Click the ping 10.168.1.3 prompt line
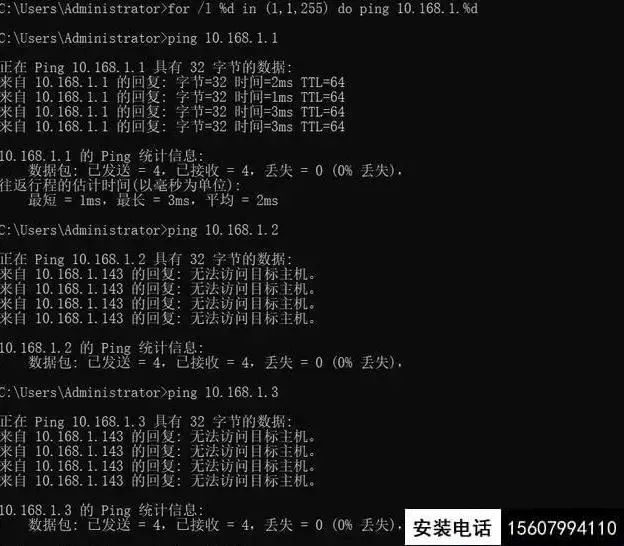624x546 pixels. tap(139, 392)
